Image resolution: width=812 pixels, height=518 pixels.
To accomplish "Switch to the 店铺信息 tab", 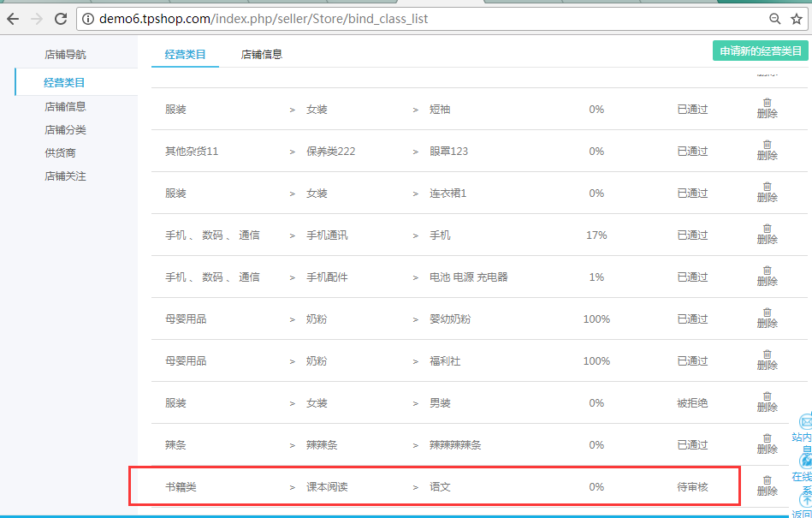I will pyautogui.click(x=261, y=55).
